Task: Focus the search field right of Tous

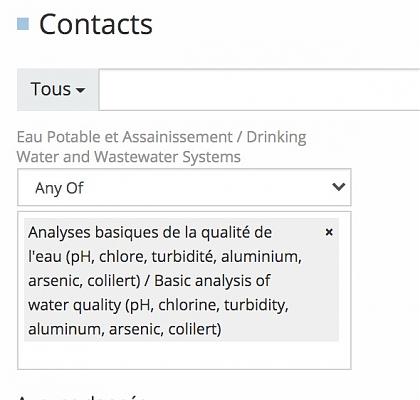Action: coord(259,89)
